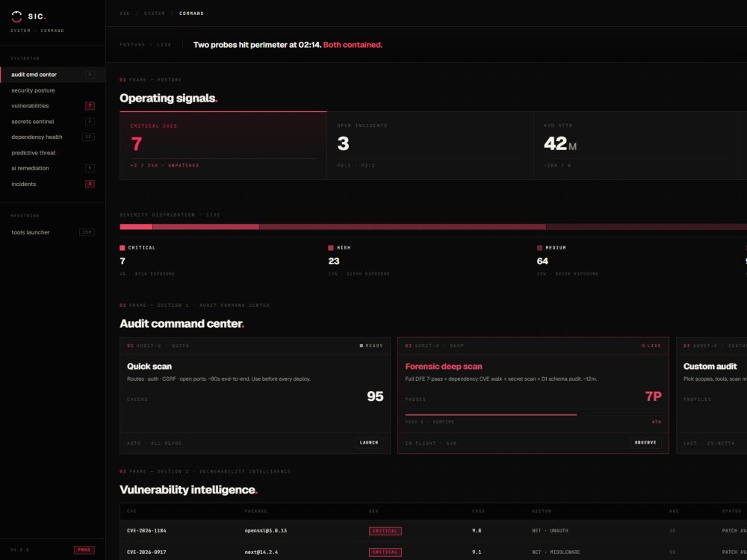Open ai remediation section

coord(52,168)
